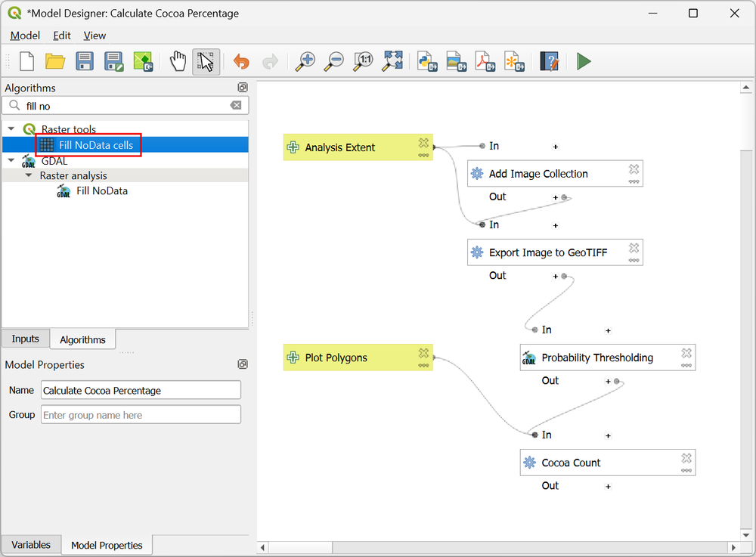Viewport: 756px width, 557px height.
Task: Click the model Name field
Action: 141,390
